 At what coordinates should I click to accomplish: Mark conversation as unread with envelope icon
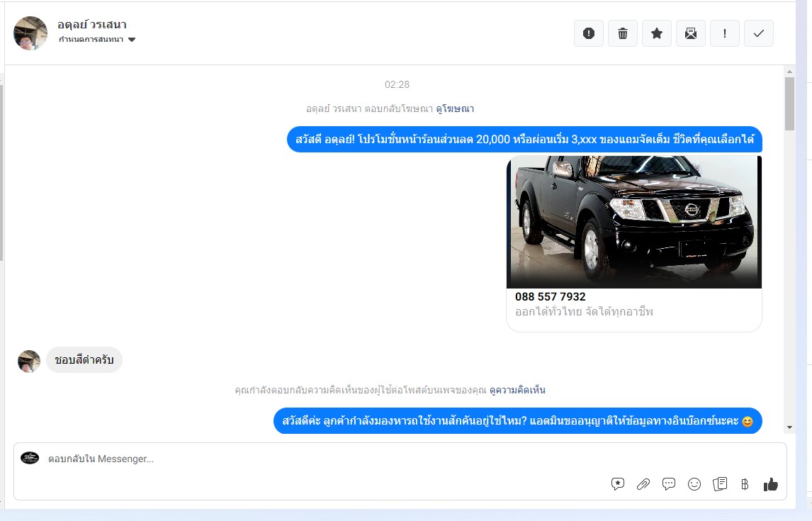690,33
